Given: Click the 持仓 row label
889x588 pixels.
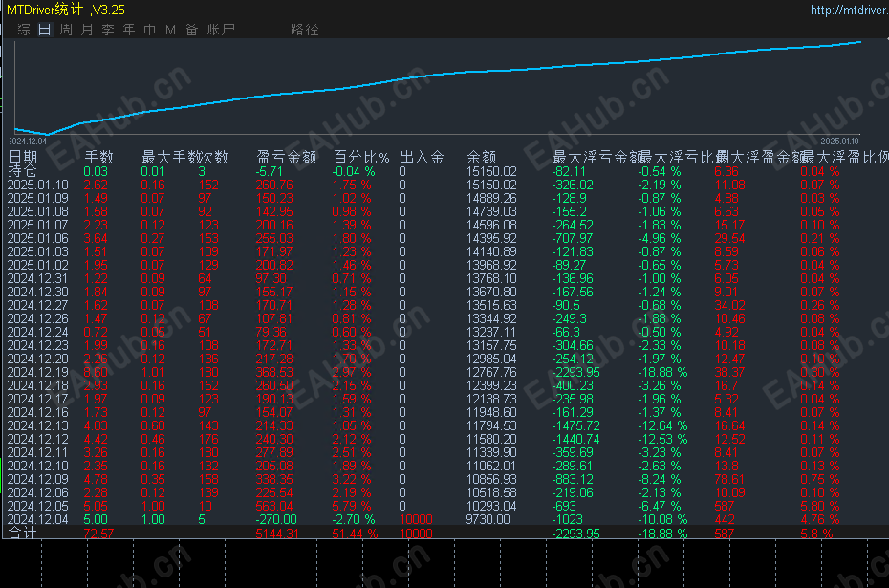Looking at the screenshot, I should [22, 171].
